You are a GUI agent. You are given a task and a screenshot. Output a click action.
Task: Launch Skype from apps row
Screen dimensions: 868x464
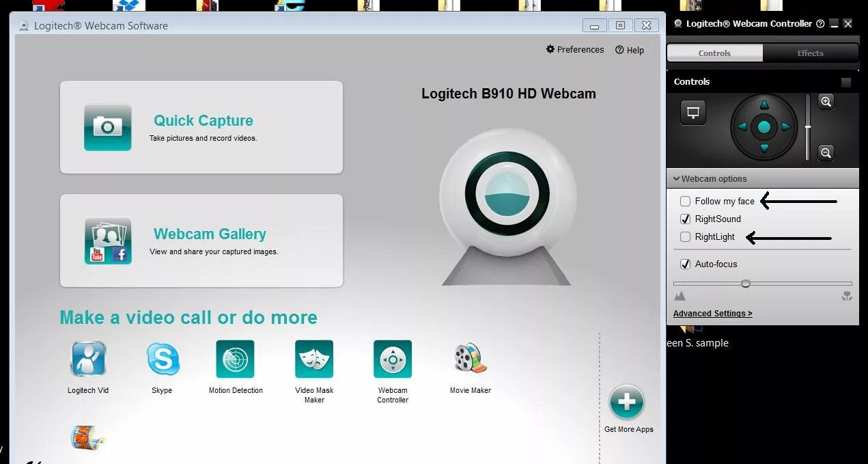coord(163,359)
